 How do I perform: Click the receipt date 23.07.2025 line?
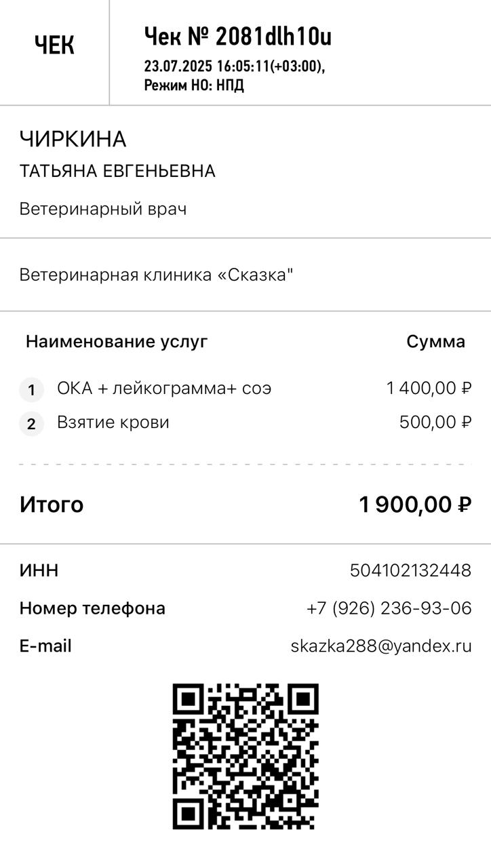[x=234, y=67]
